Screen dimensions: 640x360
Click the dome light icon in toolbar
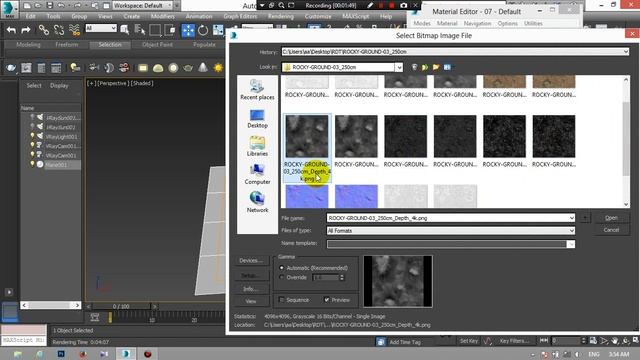(x=158, y=68)
